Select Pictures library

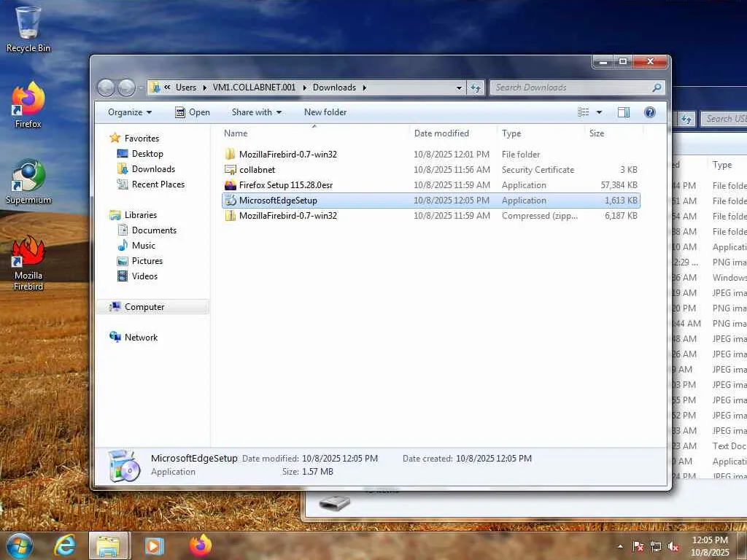(x=147, y=261)
